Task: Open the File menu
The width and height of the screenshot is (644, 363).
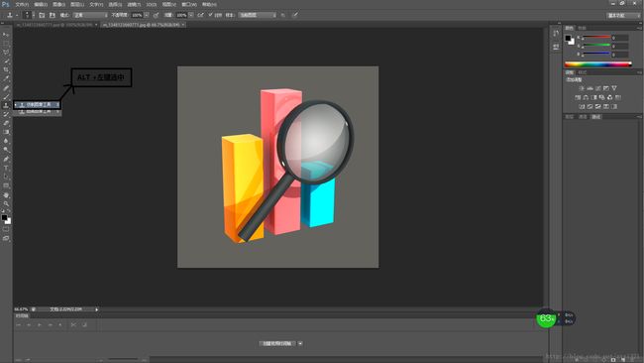Action: pyautogui.click(x=22, y=4)
